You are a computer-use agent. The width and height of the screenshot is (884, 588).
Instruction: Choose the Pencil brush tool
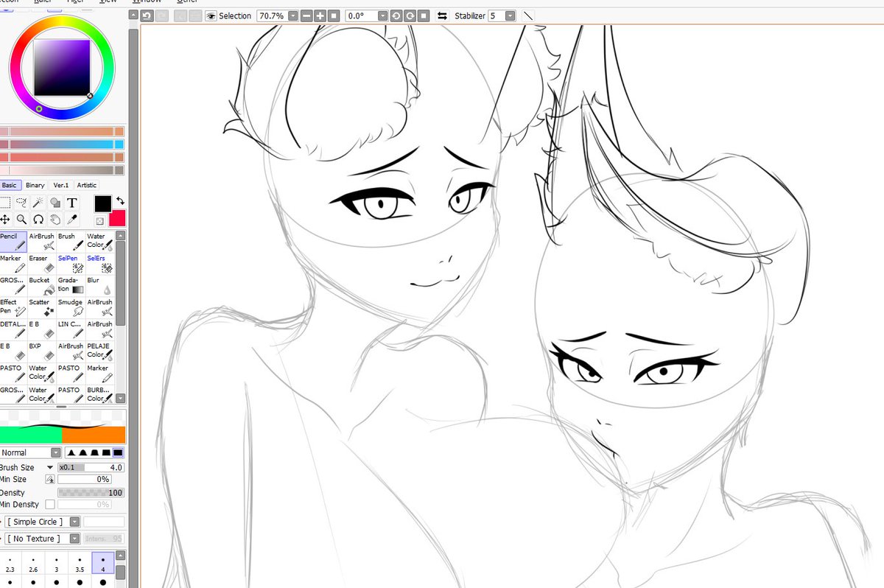click(x=13, y=242)
